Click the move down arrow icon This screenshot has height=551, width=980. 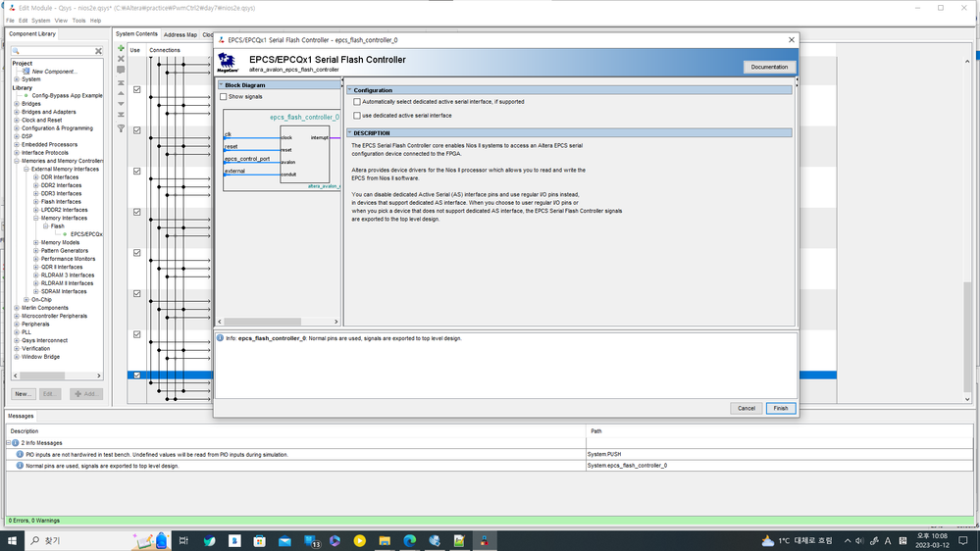[x=121, y=104]
